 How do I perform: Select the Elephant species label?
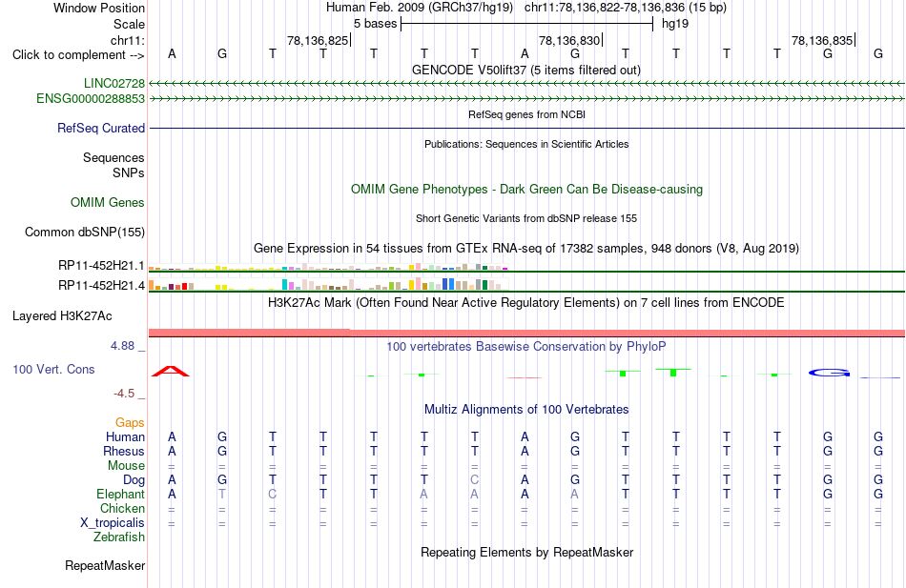(x=121, y=494)
